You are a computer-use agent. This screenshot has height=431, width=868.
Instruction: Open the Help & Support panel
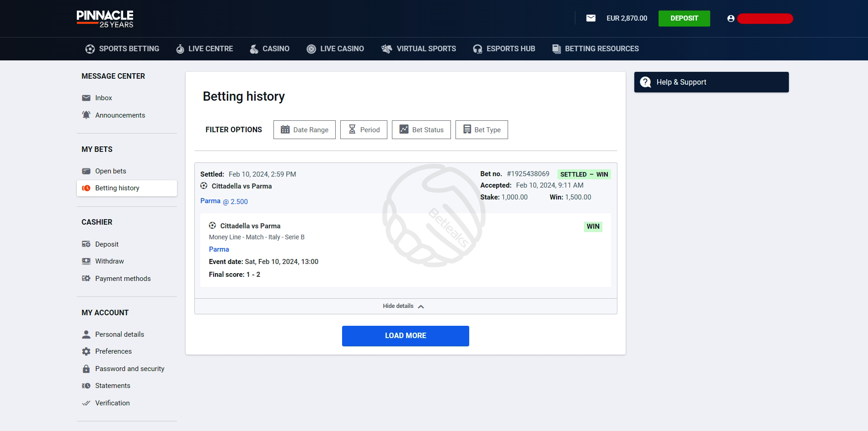[x=711, y=82]
